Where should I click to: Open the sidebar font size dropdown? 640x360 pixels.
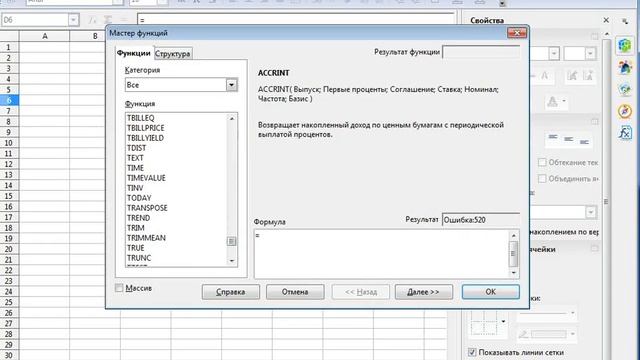590,53
